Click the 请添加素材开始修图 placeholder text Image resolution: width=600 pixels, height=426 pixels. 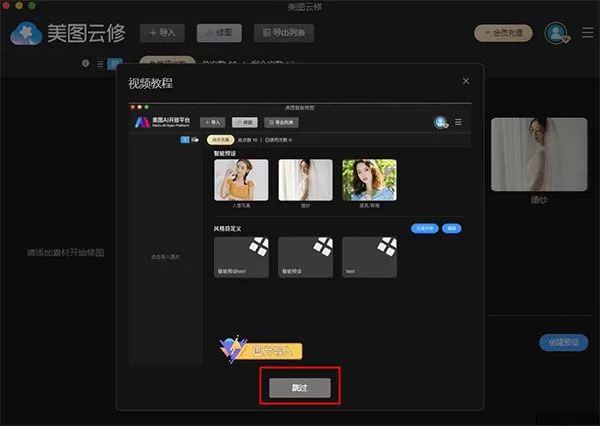point(65,253)
